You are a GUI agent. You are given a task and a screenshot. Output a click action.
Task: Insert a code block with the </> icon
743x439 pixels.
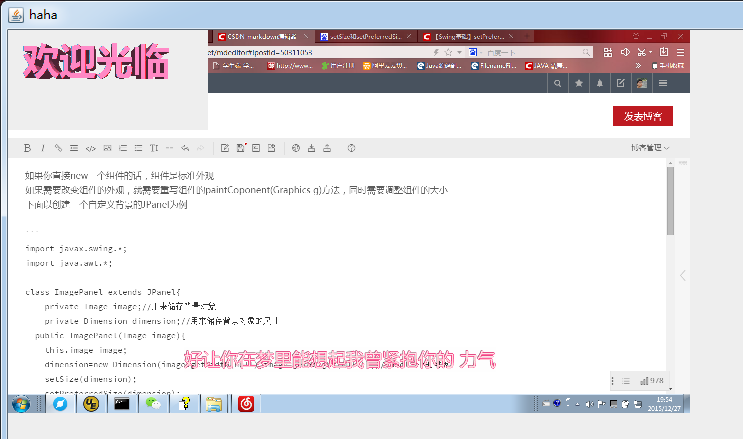[x=91, y=148]
